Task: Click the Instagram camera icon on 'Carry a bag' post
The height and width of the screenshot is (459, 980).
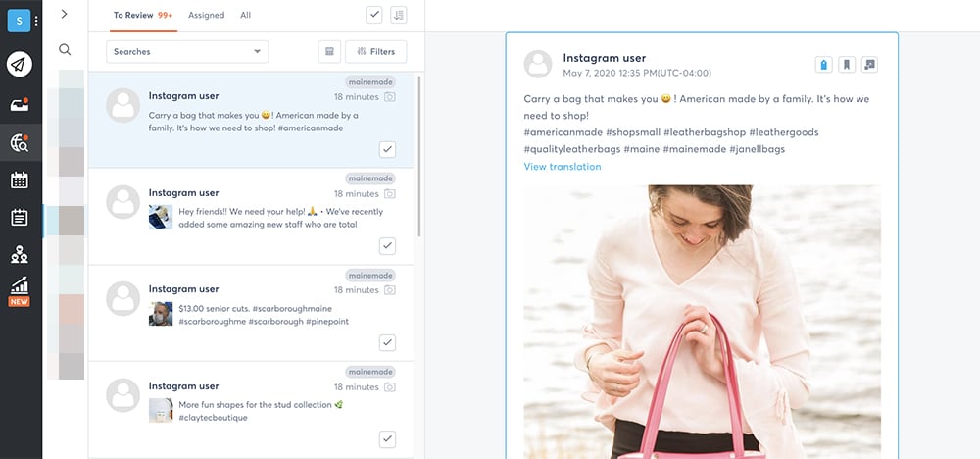Action: [x=389, y=97]
